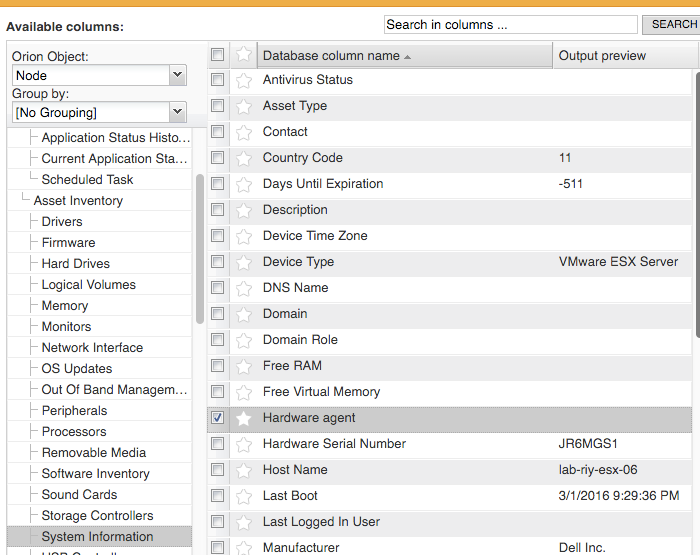The height and width of the screenshot is (555, 700).
Task: Check the Host Name checkbox
Action: pos(217,469)
